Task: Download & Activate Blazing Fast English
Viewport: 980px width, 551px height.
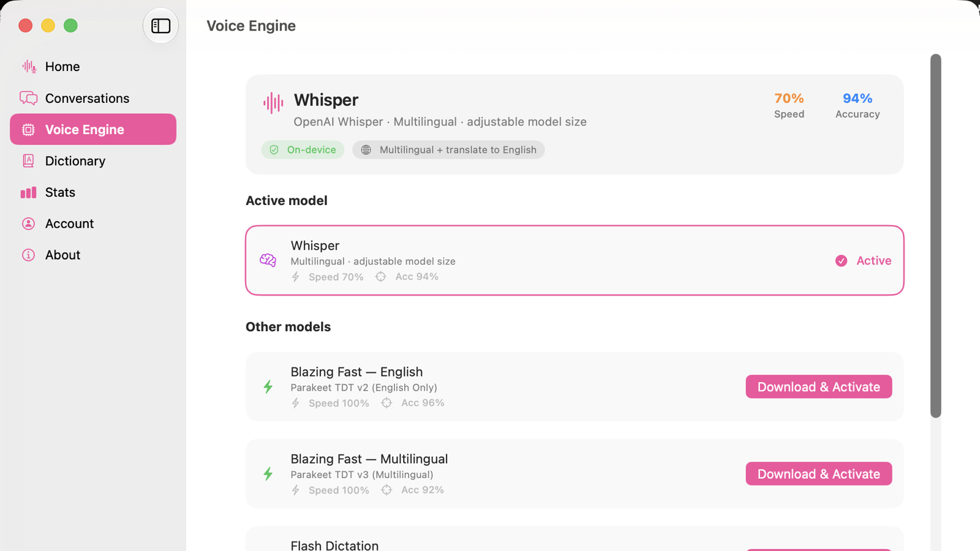Action: click(x=819, y=387)
